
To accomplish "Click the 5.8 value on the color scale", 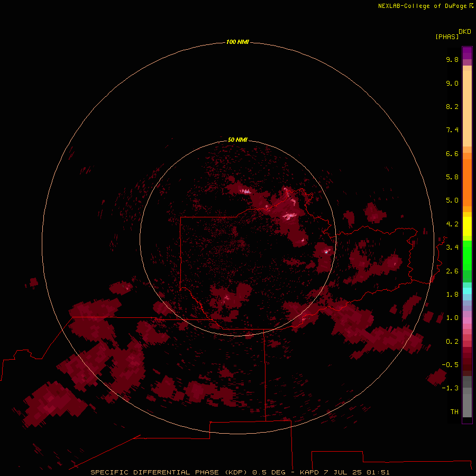I will (x=452, y=177).
